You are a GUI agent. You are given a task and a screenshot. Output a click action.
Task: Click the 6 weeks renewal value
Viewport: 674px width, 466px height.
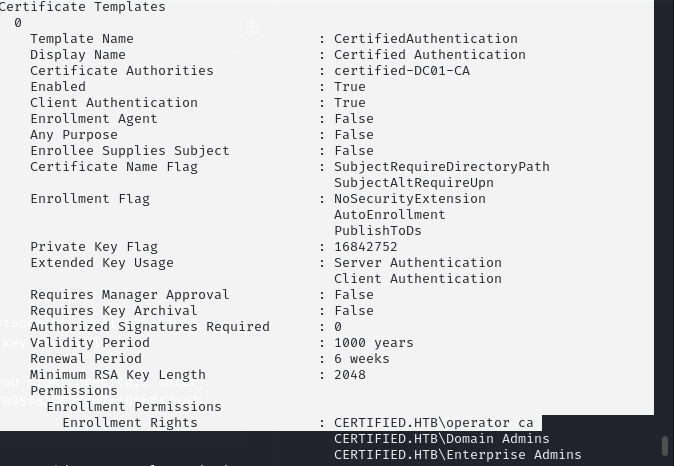coord(361,359)
